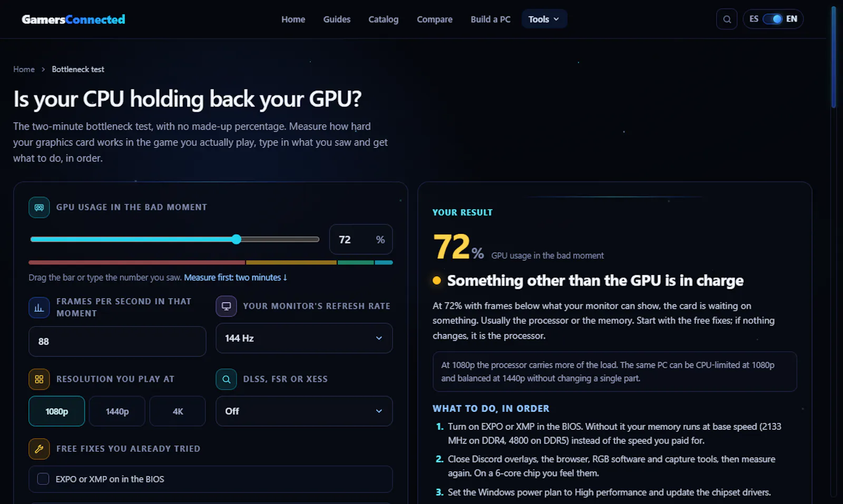Viewport: 843px width, 504px height.
Task: Select 1440p resolution
Action: 117,411
